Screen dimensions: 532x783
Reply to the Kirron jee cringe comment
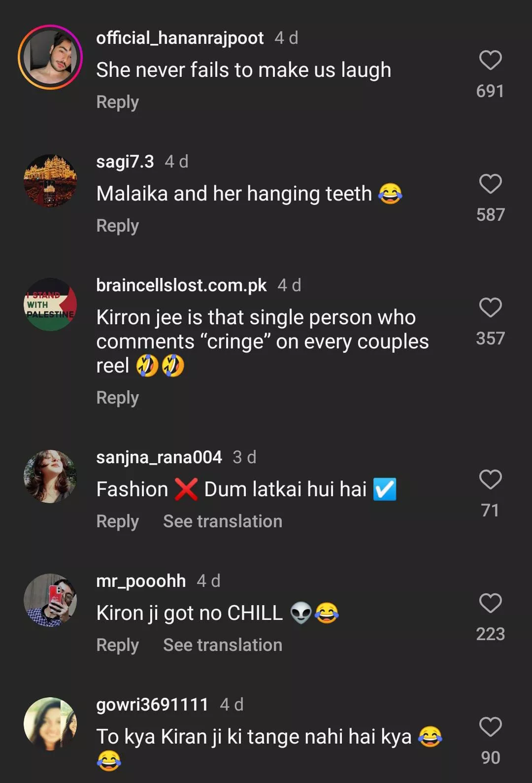coord(117,398)
